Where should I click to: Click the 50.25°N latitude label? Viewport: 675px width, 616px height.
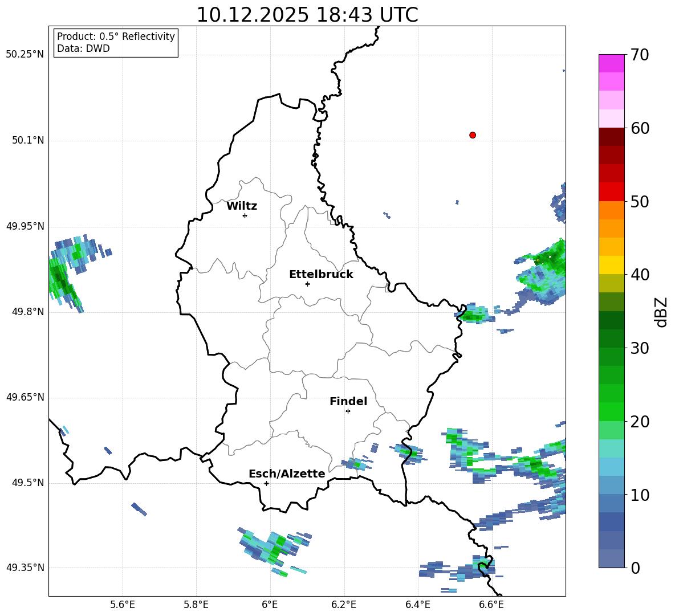point(25,55)
